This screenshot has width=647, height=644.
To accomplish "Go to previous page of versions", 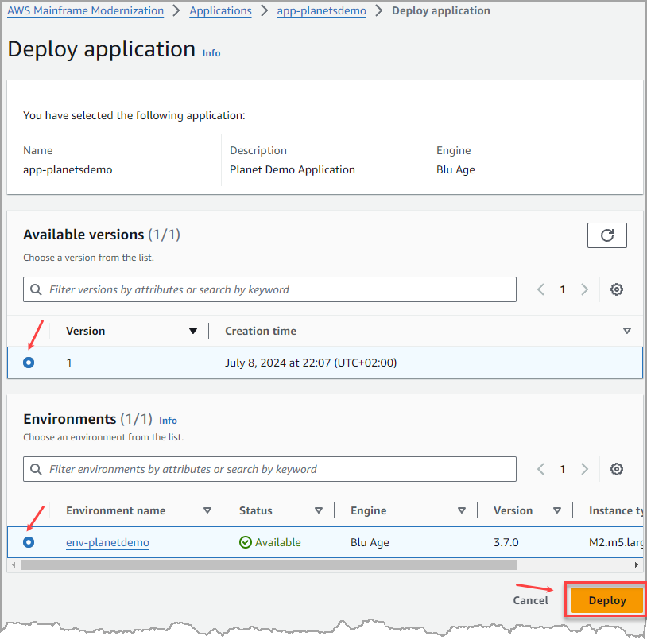I will [541, 289].
